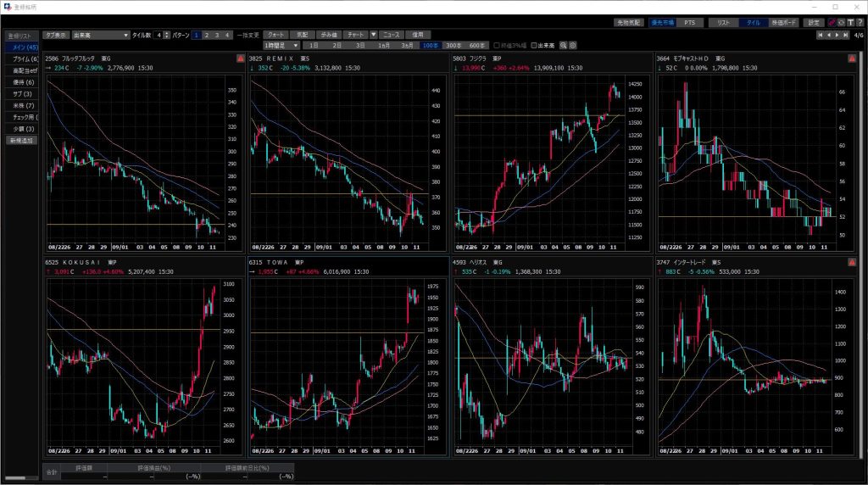
Task: Click the T text icon at top right
Action: pyautogui.click(x=850, y=22)
